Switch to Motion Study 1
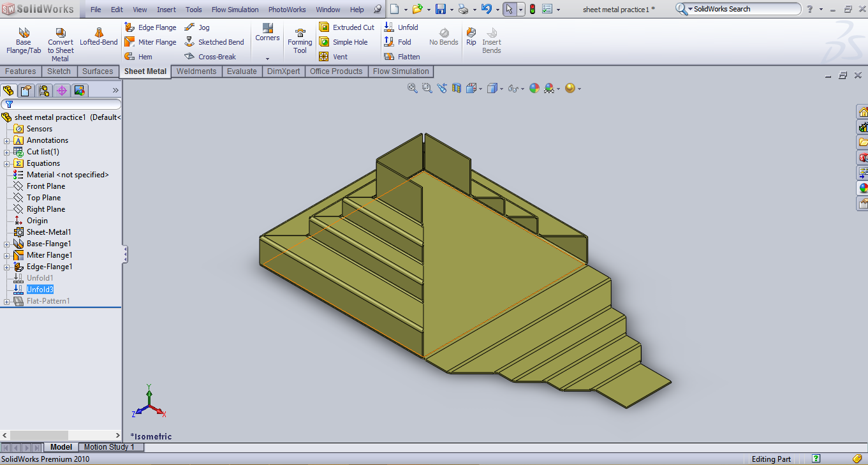The image size is (868, 465). (x=110, y=447)
